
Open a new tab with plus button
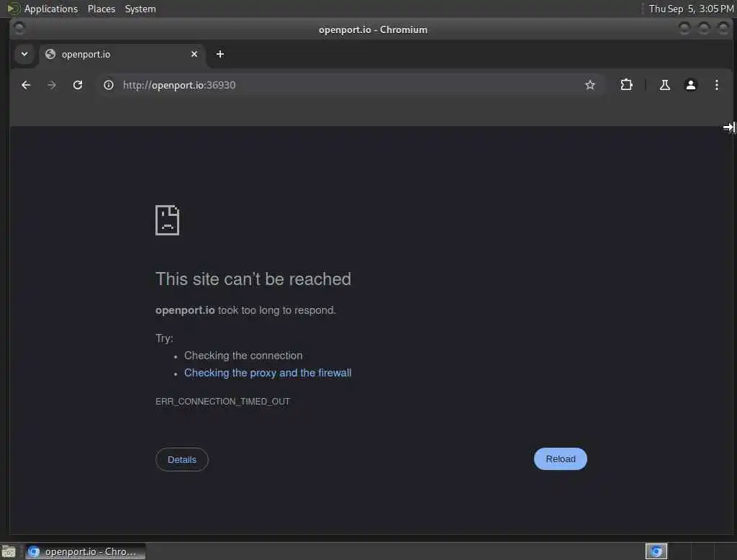pyautogui.click(x=220, y=54)
